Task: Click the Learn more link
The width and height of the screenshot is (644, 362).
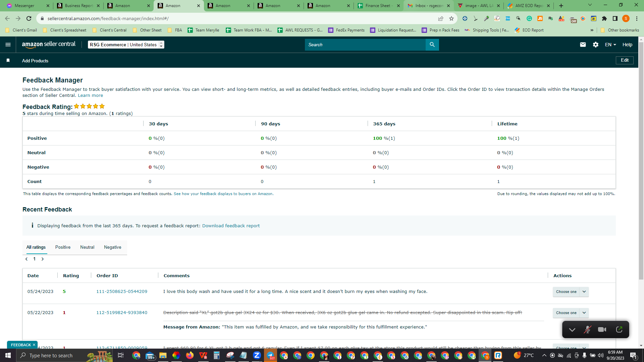Action: tap(91, 96)
